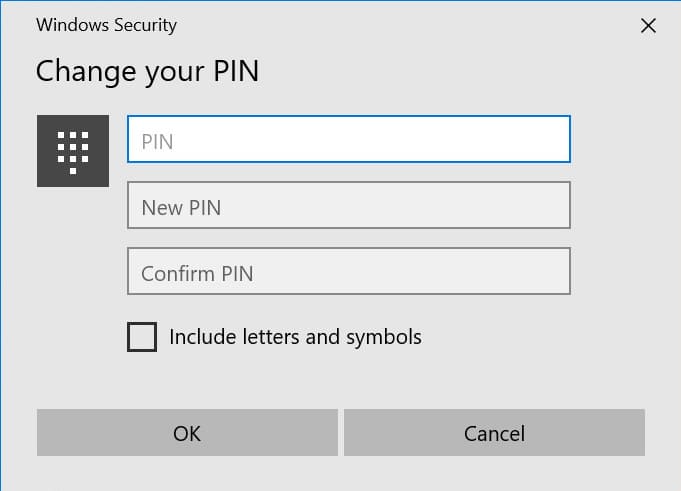Click the "Include letters and symbols" label

click(x=295, y=337)
